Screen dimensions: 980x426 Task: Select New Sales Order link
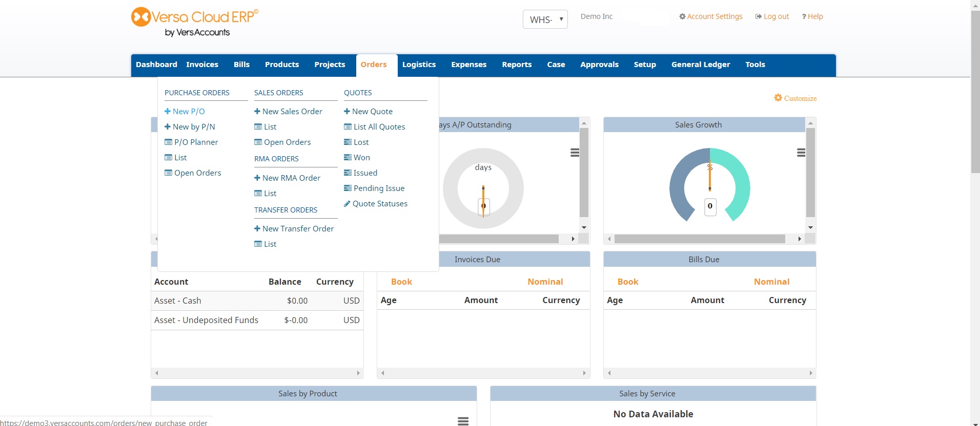(x=292, y=112)
